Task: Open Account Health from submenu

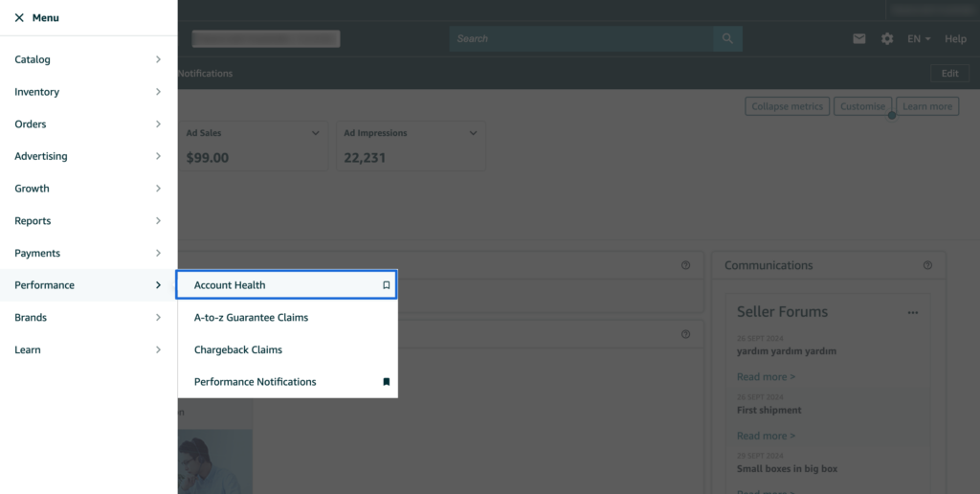Action: tap(287, 285)
